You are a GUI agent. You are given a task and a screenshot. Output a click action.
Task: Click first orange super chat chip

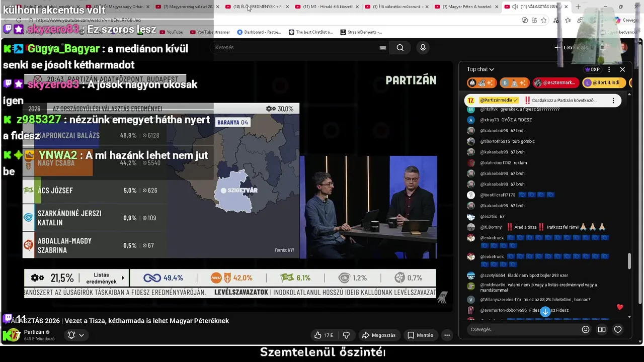click(482, 82)
